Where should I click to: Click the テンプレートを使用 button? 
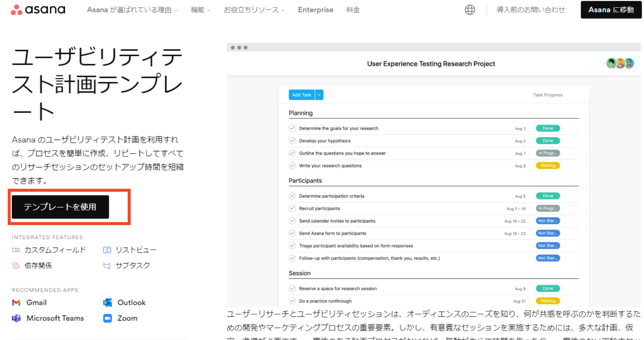[60, 207]
